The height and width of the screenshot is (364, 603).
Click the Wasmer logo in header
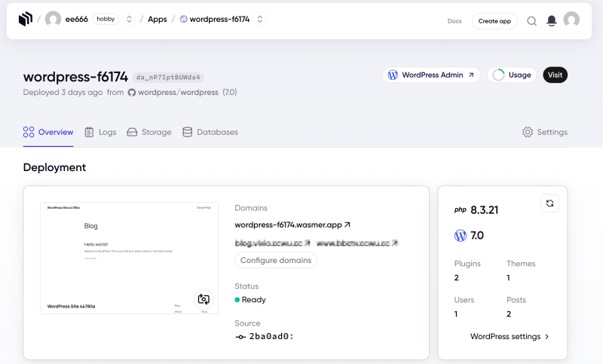26,19
